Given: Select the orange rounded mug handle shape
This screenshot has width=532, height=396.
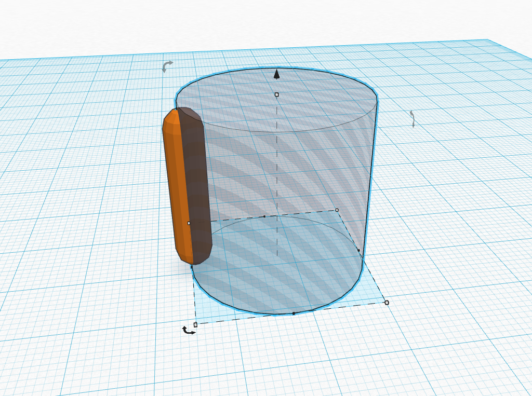Looking at the screenshot, I should (x=187, y=186).
